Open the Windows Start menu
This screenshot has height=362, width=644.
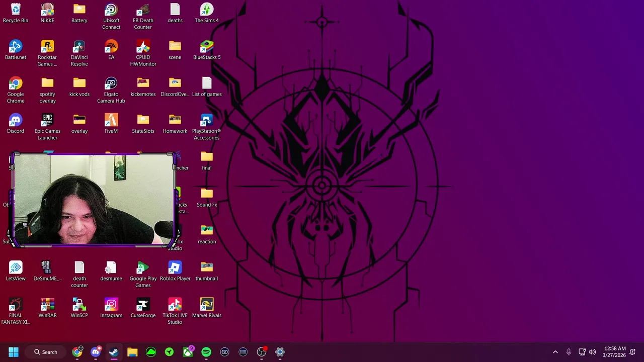point(14,352)
